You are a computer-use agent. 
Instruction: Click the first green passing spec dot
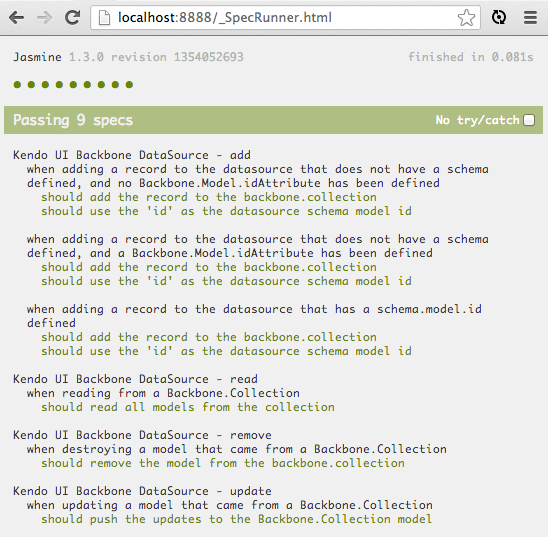pos(17,85)
